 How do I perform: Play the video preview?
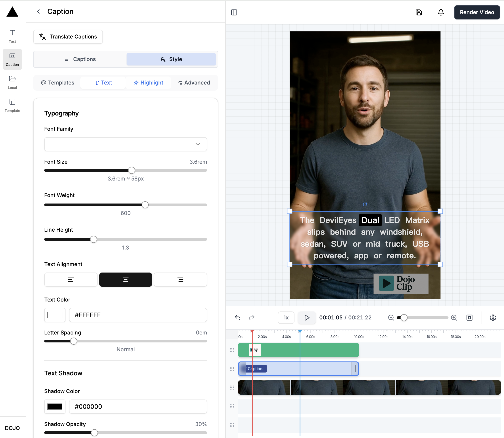pos(306,317)
